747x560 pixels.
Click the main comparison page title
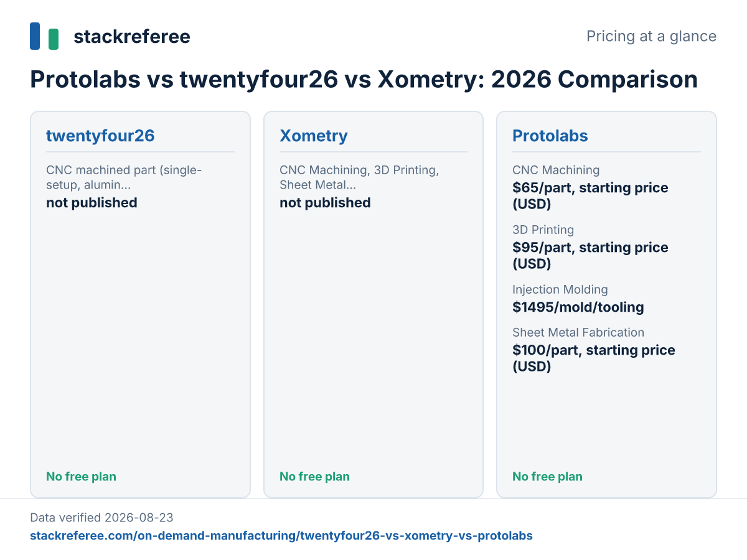364,80
